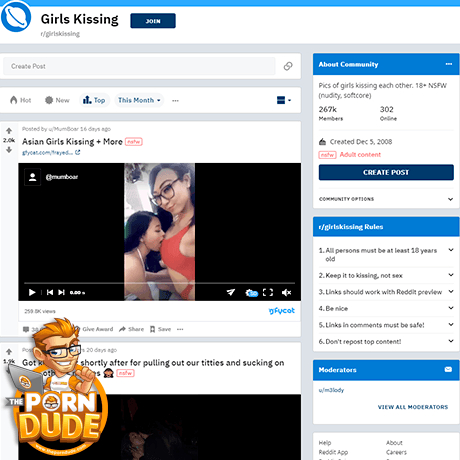Skip to previous frame in video player
The image size is (460, 460).
(50, 292)
